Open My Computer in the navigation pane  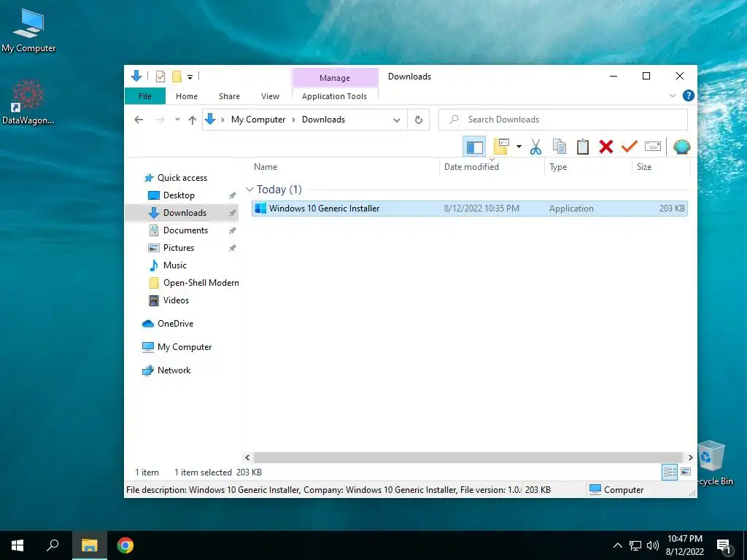[185, 347]
